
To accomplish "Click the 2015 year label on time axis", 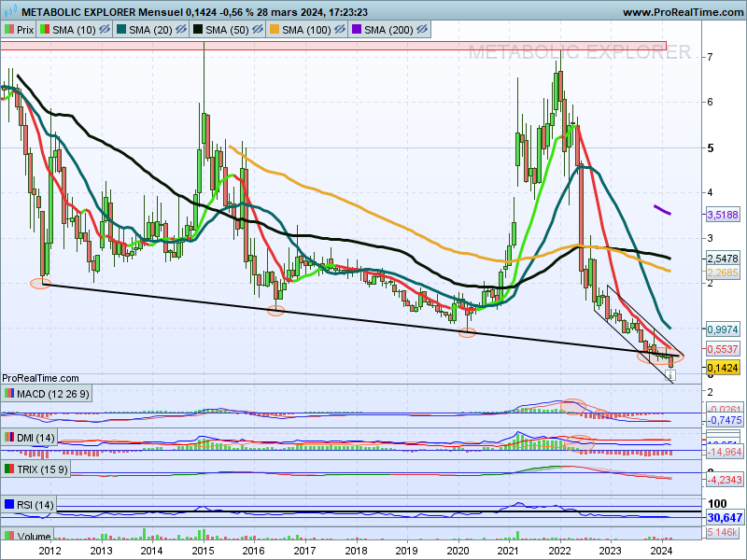I will coord(203,551).
